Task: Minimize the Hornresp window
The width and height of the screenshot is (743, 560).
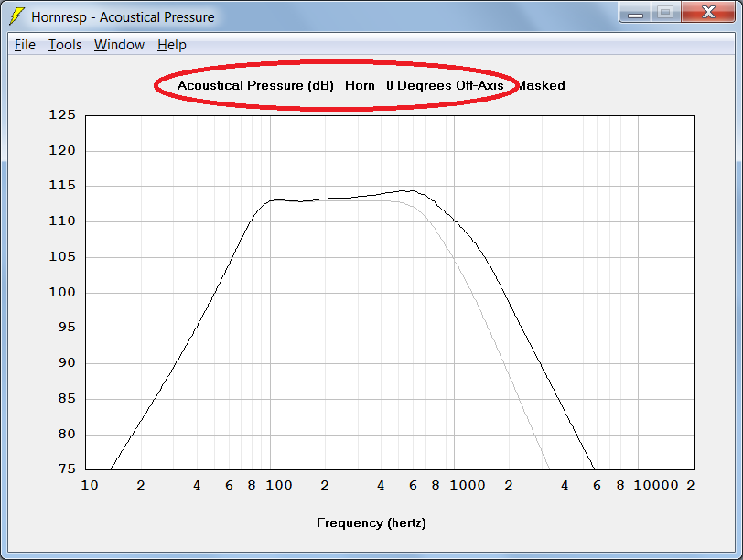Action: coord(635,12)
